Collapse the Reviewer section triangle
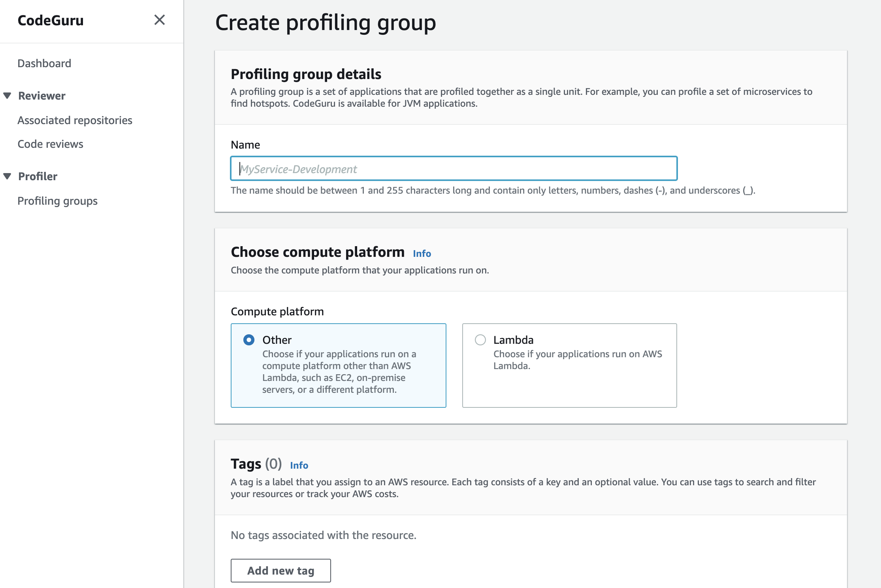Viewport: 881px width, 588px height. point(7,96)
